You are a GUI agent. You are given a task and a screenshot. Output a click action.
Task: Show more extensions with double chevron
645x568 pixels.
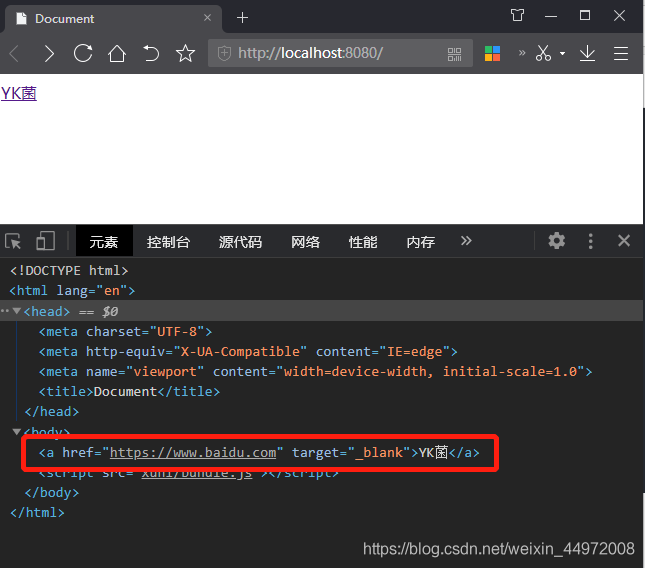click(x=522, y=53)
